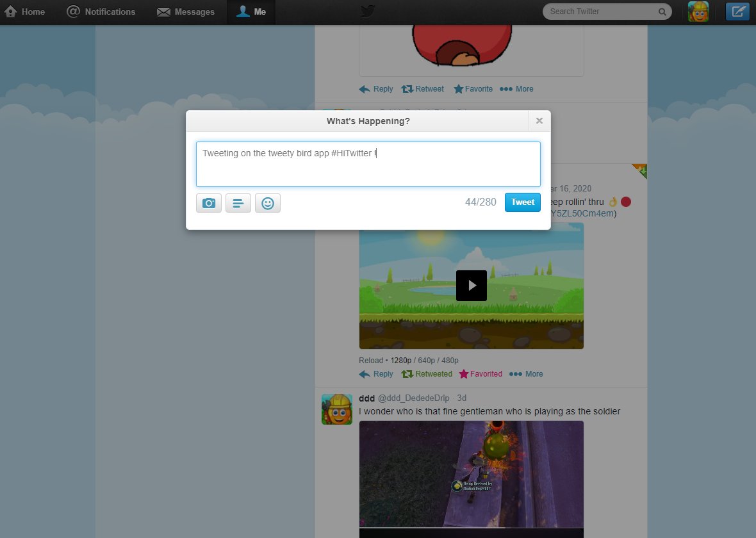Click Reply under the red bird tweet

376,88
